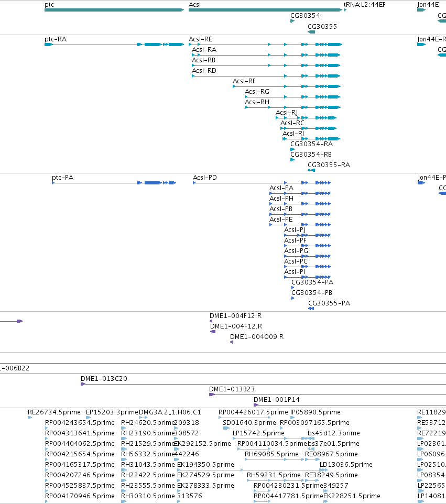Screen dimensions: 446x504
Task: Select the Acsl-PC protein label
Action: [296, 261]
